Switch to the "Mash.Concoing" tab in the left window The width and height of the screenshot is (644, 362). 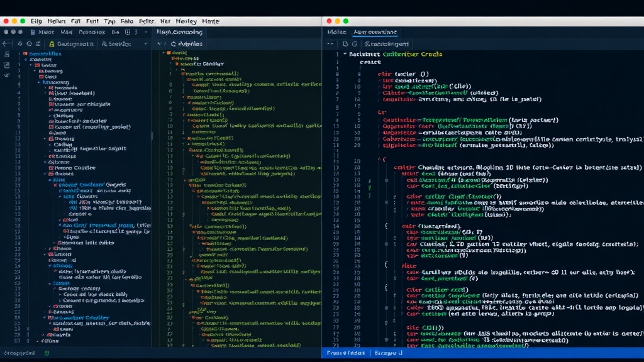(x=179, y=32)
